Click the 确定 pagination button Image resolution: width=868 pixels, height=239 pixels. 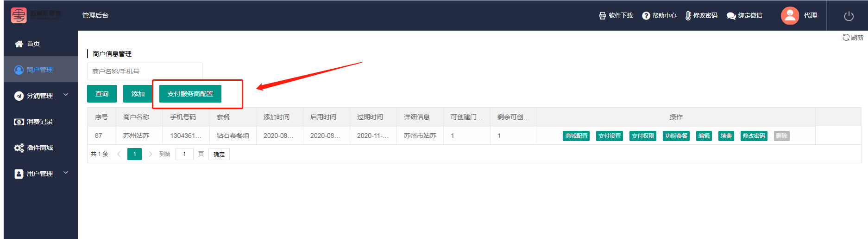point(219,154)
